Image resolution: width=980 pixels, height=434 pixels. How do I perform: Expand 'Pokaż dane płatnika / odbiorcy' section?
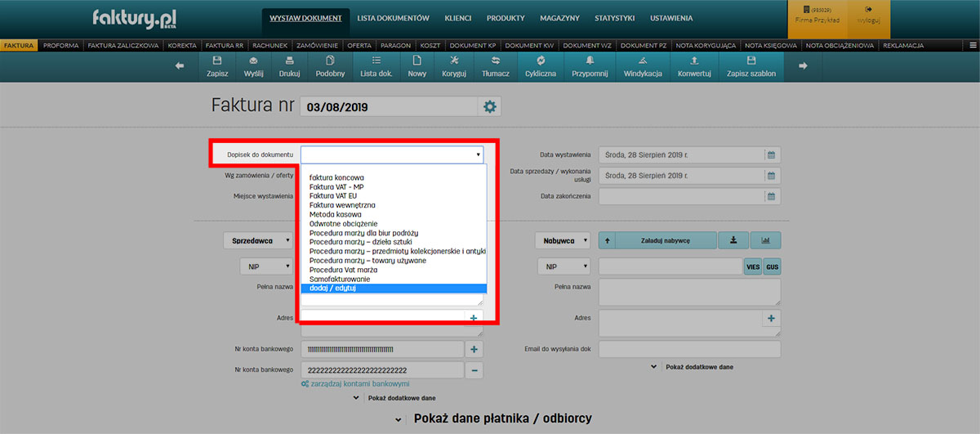coord(492,418)
